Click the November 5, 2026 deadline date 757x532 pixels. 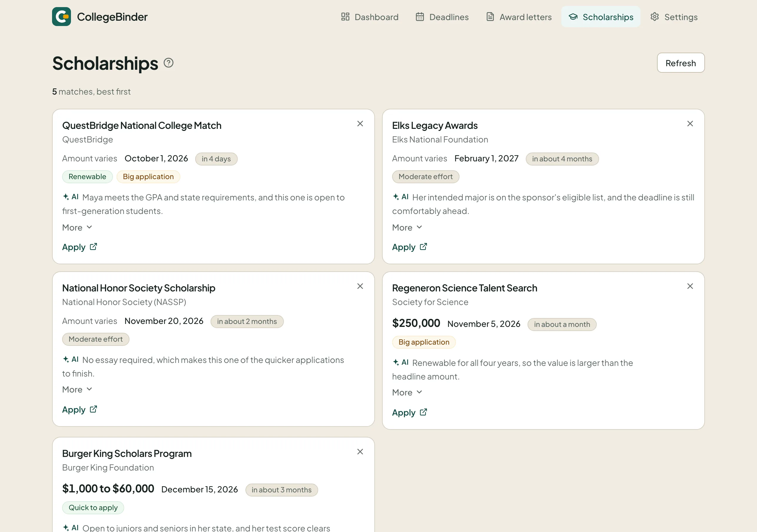484,324
